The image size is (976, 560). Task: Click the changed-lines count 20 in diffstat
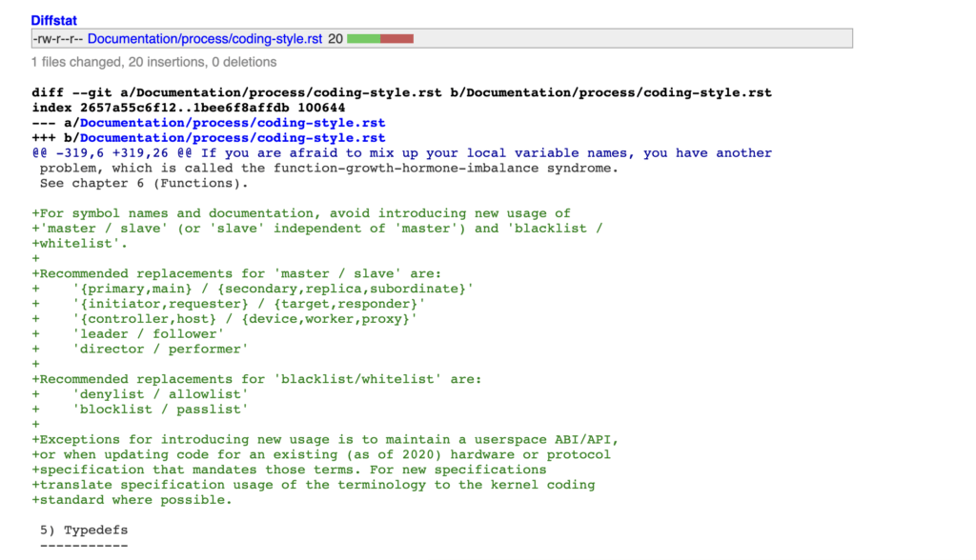tap(335, 39)
